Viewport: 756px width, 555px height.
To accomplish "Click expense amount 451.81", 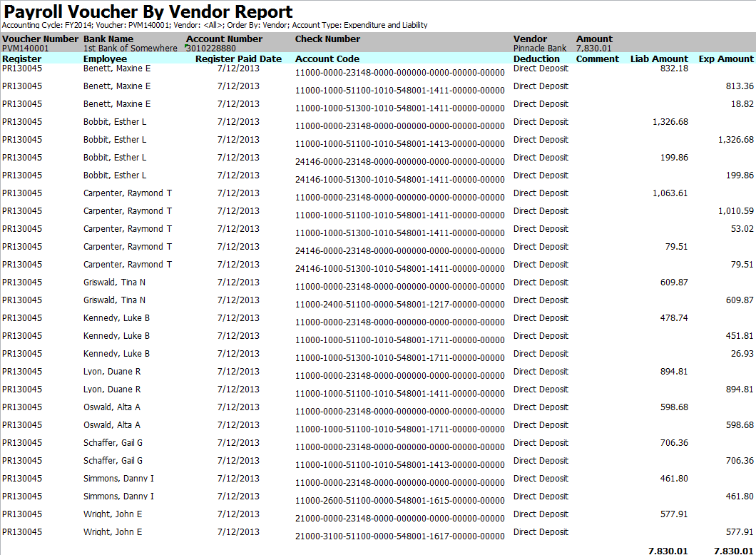I will coord(740,335).
